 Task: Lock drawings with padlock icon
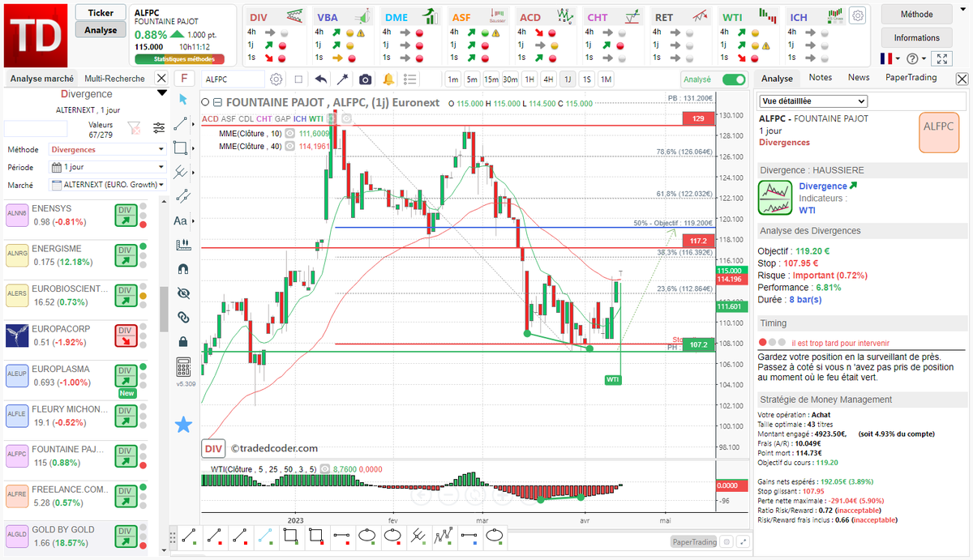tap(183, 341)
